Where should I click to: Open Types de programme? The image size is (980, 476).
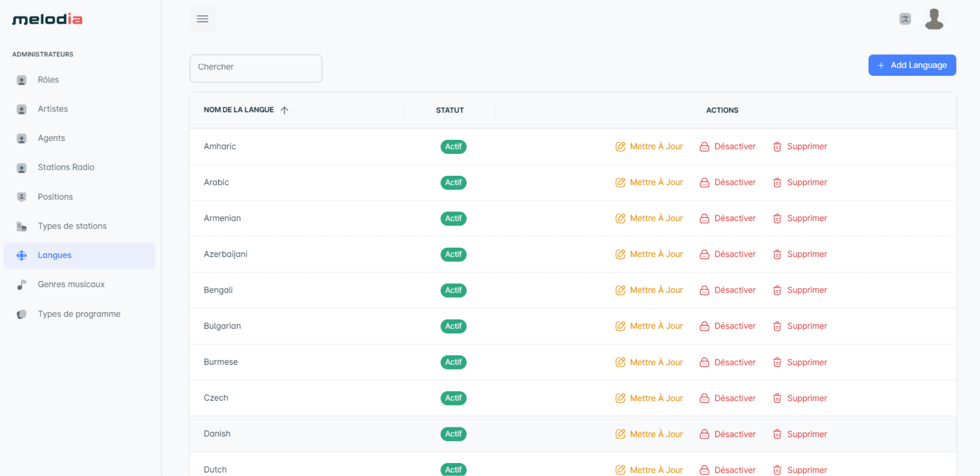pos(79,314)
